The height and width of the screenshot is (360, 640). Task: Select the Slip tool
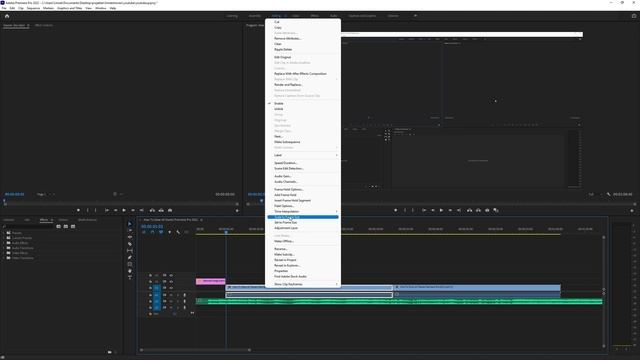click(x=130, y=251)
